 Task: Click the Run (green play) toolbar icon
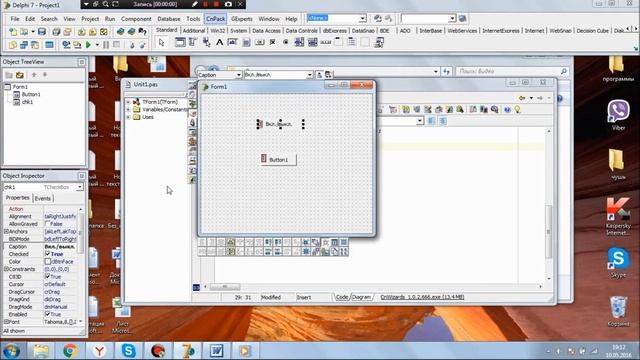tap(88, 44)
